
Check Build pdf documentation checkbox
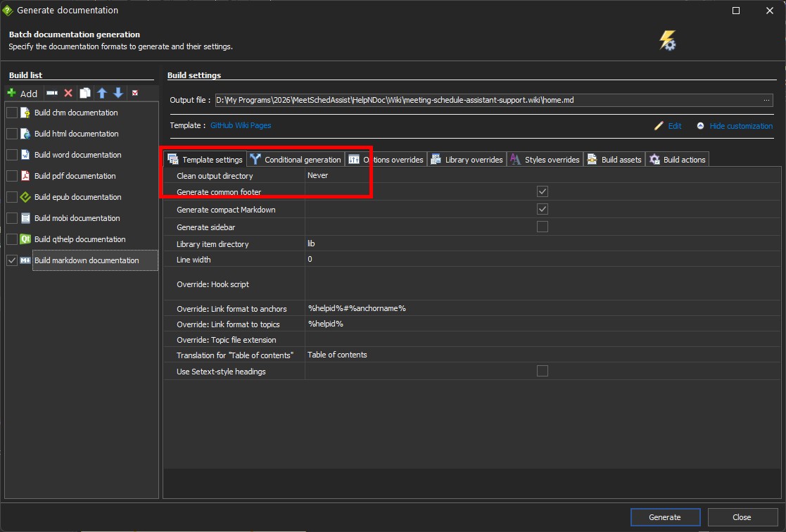(12, 176)
